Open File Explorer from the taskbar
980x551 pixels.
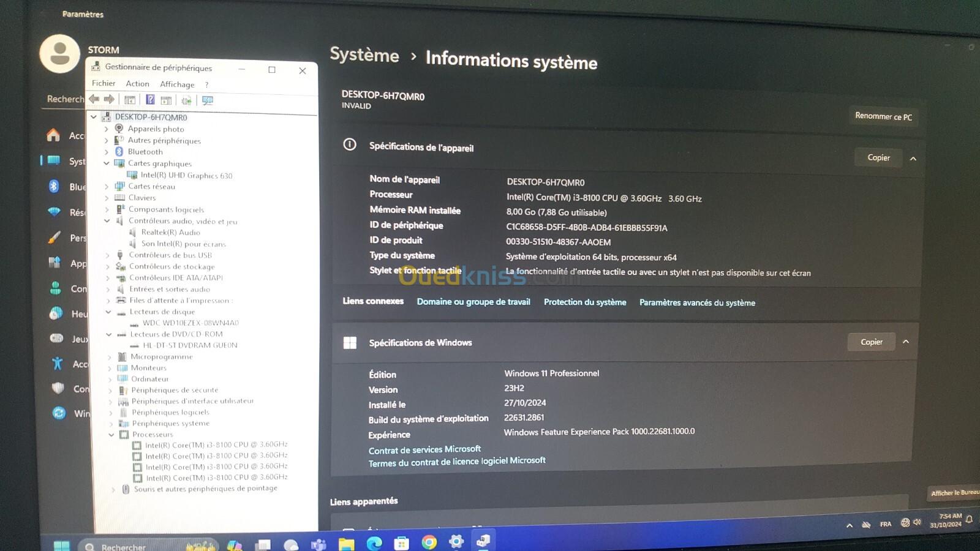(347, 544)
